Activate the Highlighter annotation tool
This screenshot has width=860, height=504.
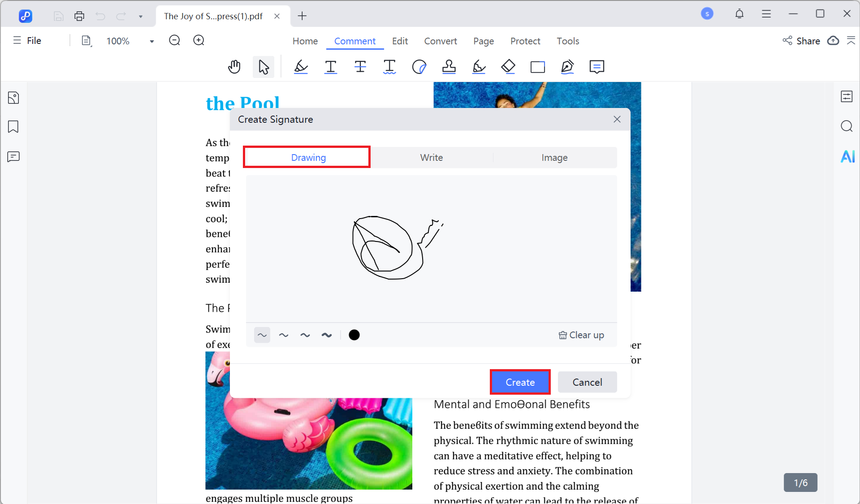coord(301,67)
